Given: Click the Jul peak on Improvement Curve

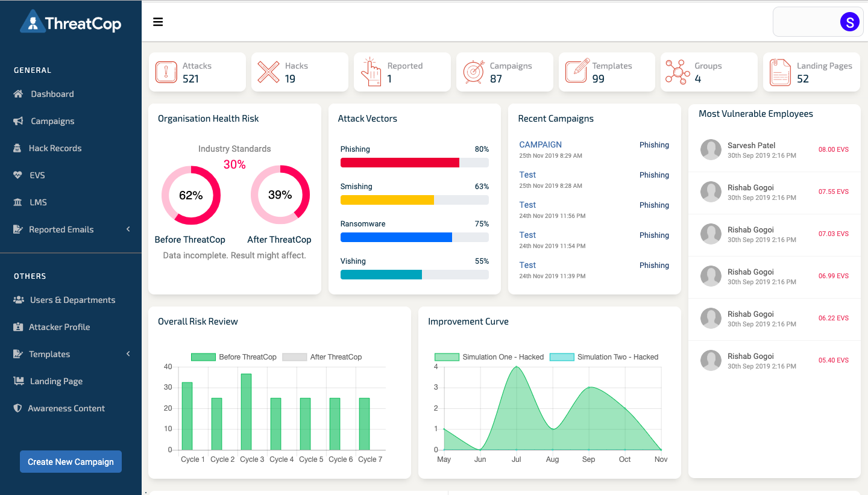Looking at the screenshot, I should click(517, 367).
